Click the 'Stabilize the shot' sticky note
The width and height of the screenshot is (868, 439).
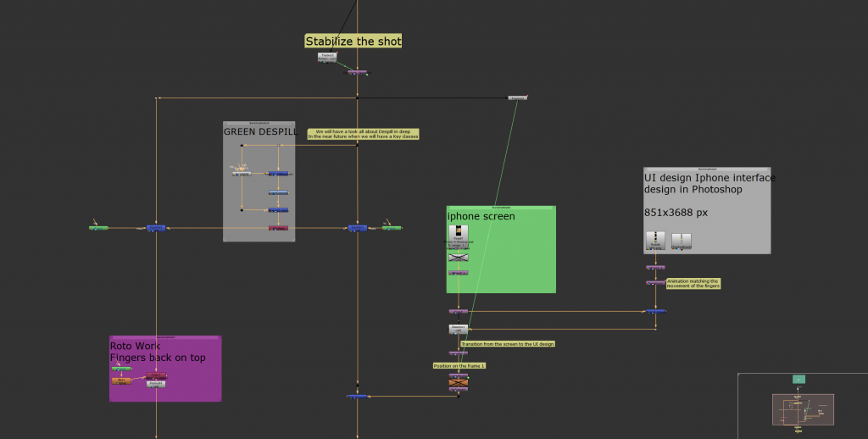coord(353,41)
